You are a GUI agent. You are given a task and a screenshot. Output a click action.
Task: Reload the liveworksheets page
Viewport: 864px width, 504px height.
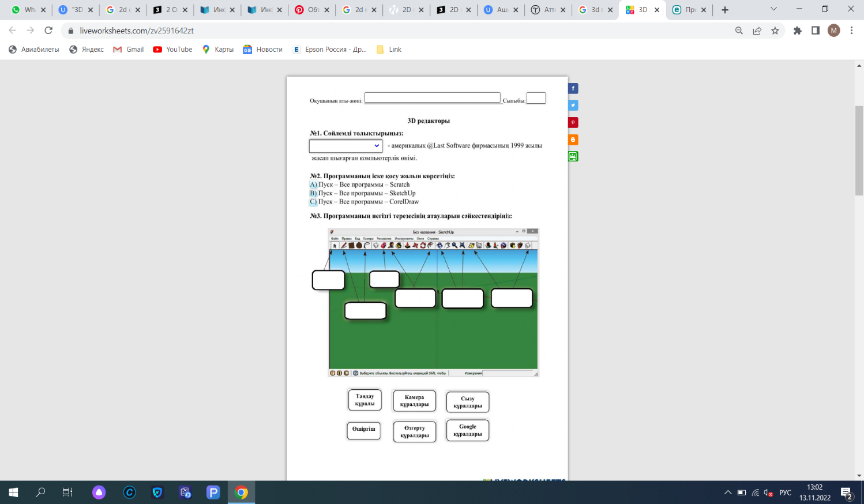pyautogui.click(x=48, y=31)
